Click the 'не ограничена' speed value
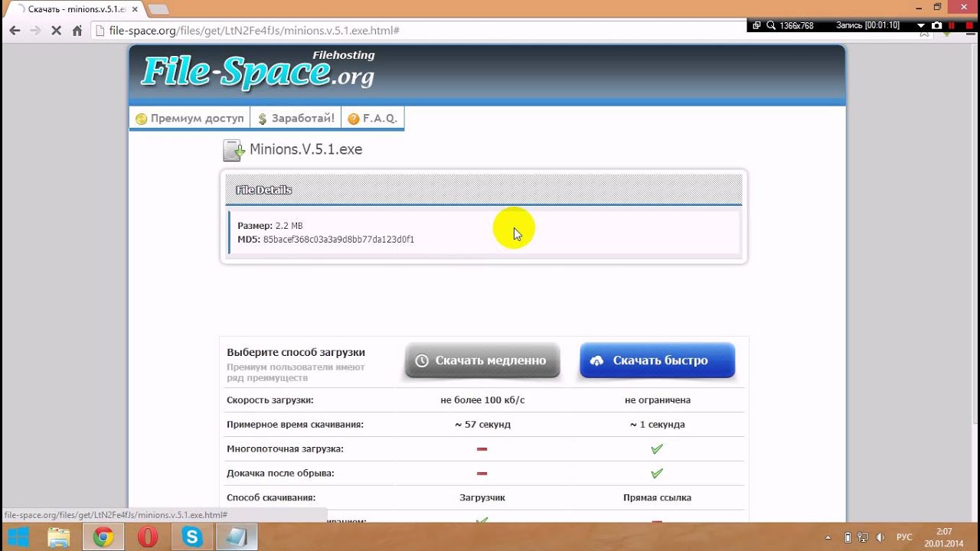The width and height of the screenshot is (980, 551). (x=657, y=400)
